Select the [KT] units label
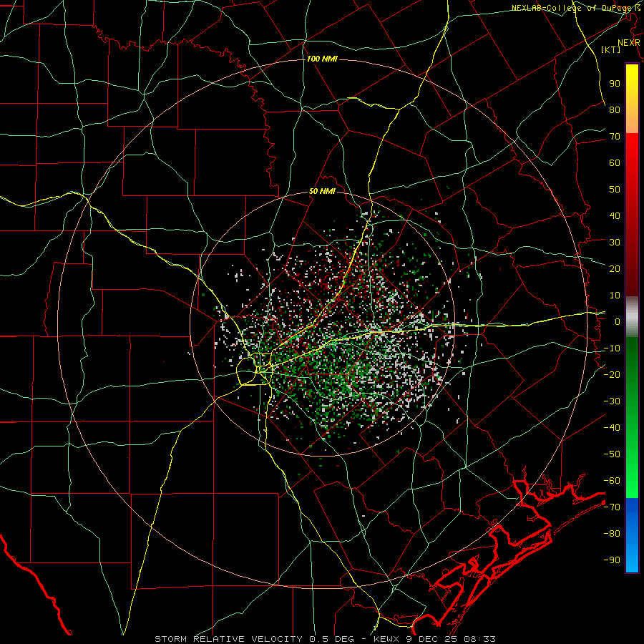The image size is (644, 644). [610, 49]
